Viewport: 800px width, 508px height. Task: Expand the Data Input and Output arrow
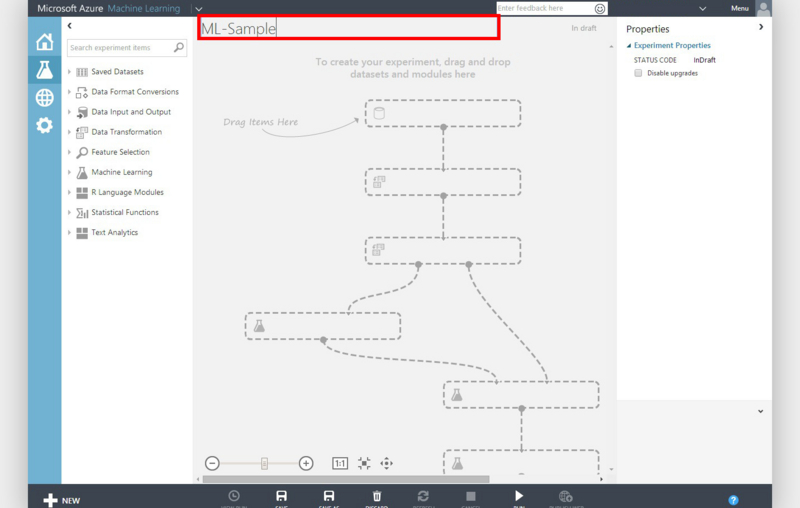(x=69, y=112)
